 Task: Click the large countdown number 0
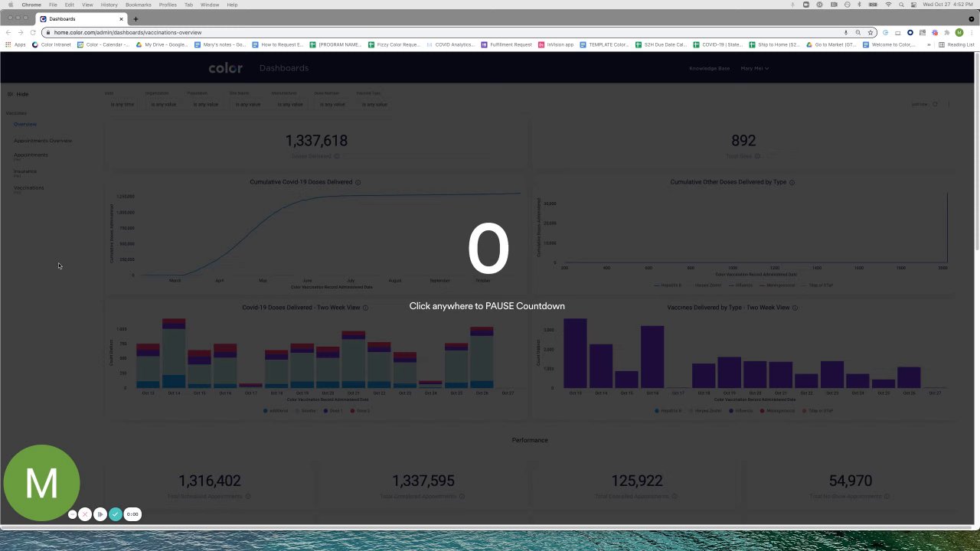(x=488, y=249)
